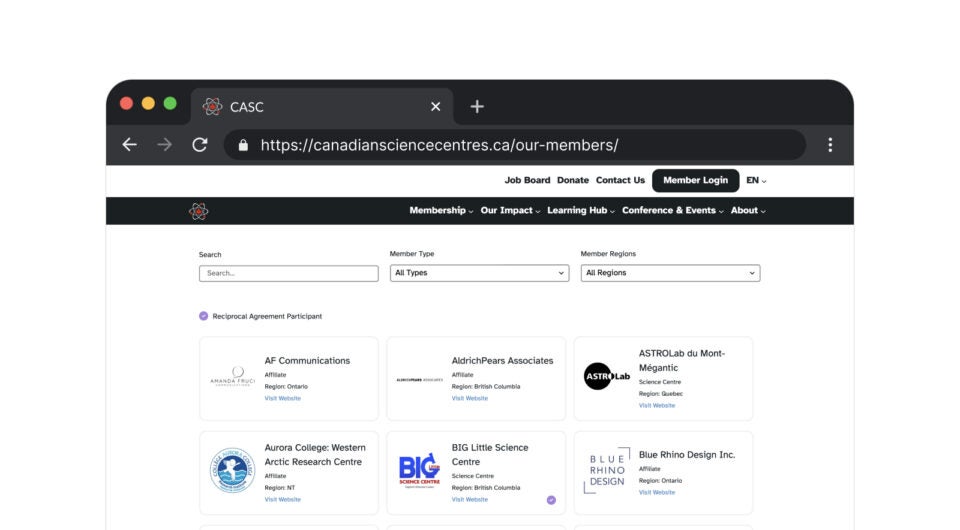This screenshot has width=960, height=530.
Task: Open a new browser tab
Action: (477, 107)
